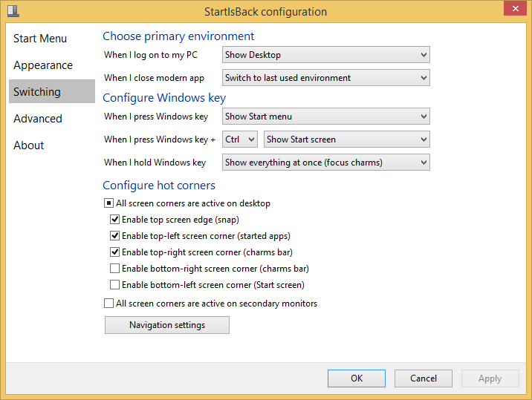532x400 pixels.
Task: Open the 'When I hold Windows key' dropdown
Action: (x=326, y=162)
